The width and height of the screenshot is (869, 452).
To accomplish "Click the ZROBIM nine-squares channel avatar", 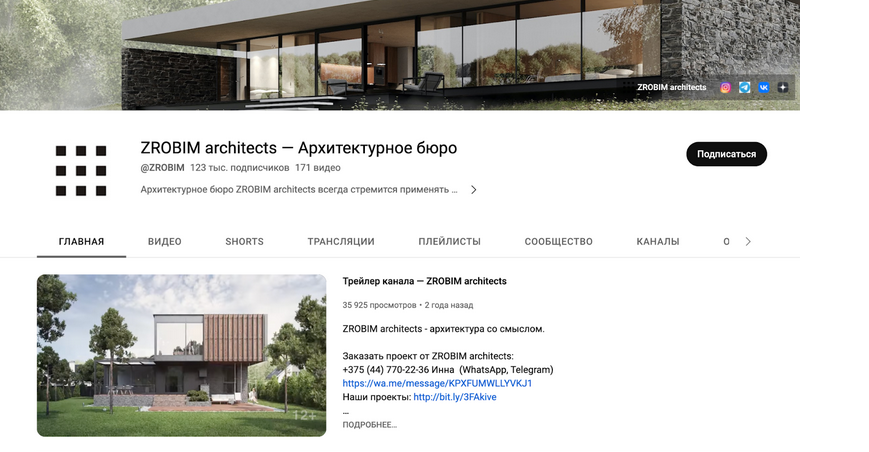I will tap(81, 171).
